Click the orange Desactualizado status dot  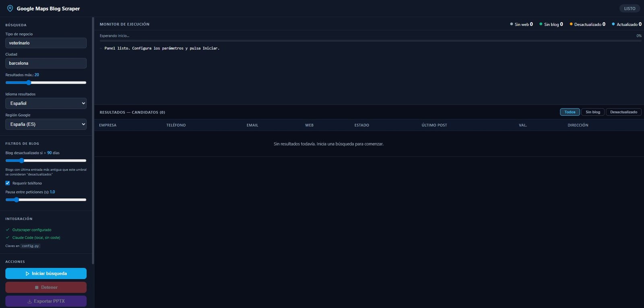pos(571,24)
